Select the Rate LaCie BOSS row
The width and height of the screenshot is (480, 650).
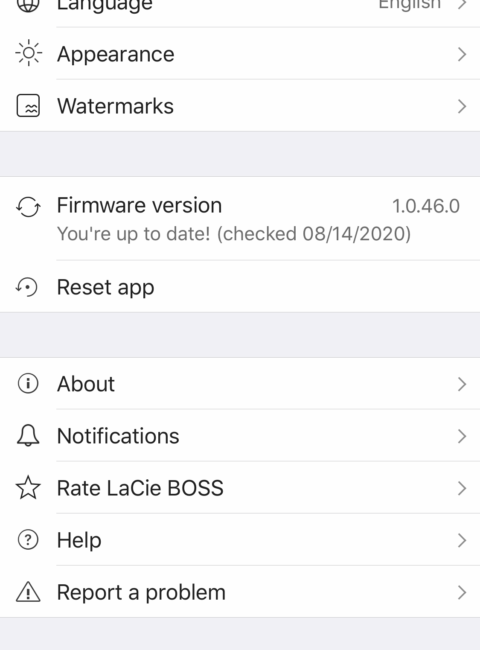pyautogui.click(x=240, y=488)
